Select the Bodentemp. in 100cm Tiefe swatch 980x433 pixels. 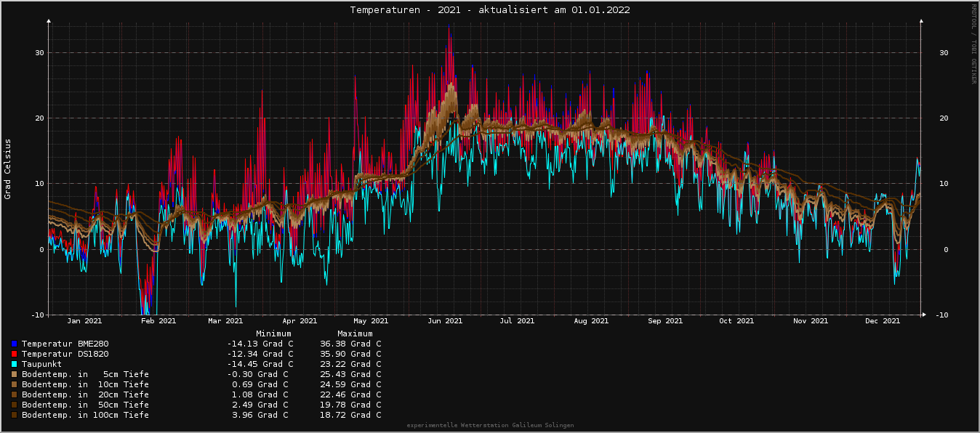coord(15,415)
